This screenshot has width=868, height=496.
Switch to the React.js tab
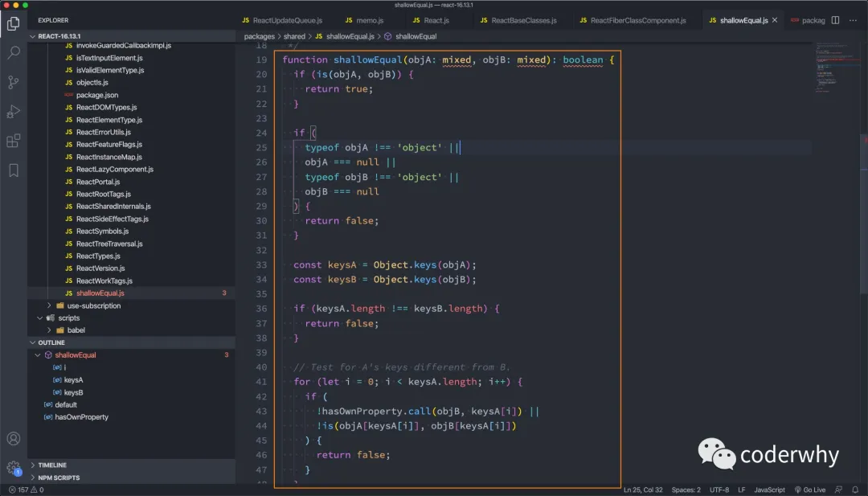pos(432,20)
